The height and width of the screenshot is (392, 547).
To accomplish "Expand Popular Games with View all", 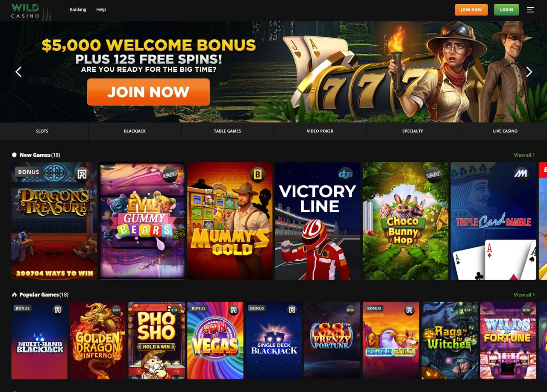I will click(524, 295).
